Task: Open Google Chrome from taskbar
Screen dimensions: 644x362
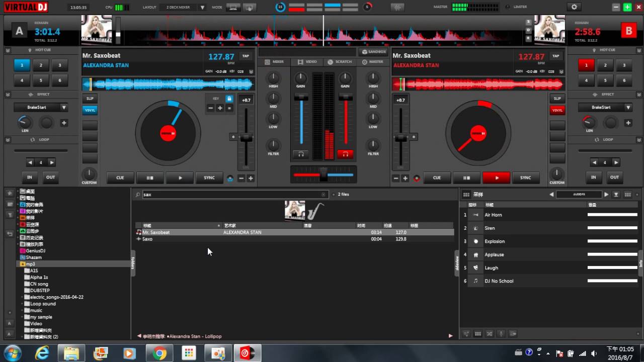Action: click(159, 353)
